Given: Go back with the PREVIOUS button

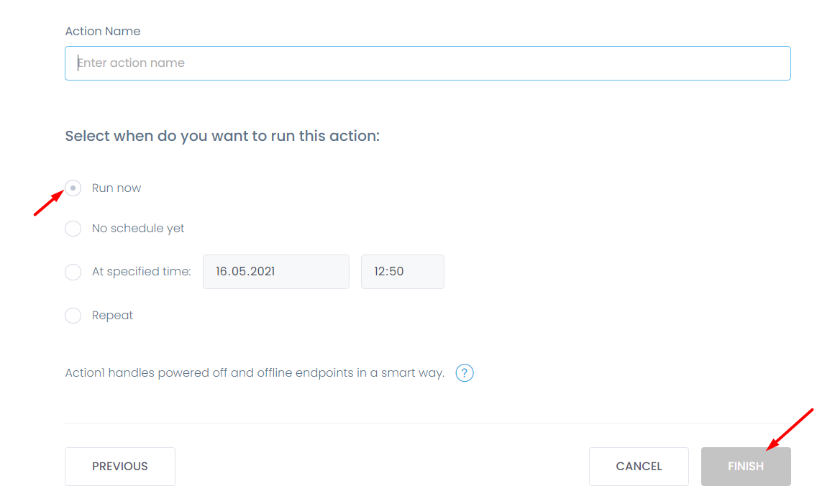Looking at the screenshot, I should [120, 467].
